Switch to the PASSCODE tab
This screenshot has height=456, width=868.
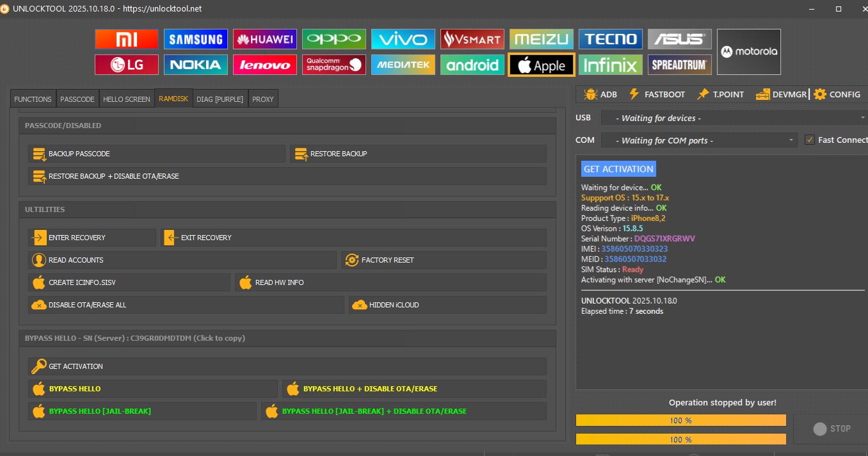pos(77,99)
